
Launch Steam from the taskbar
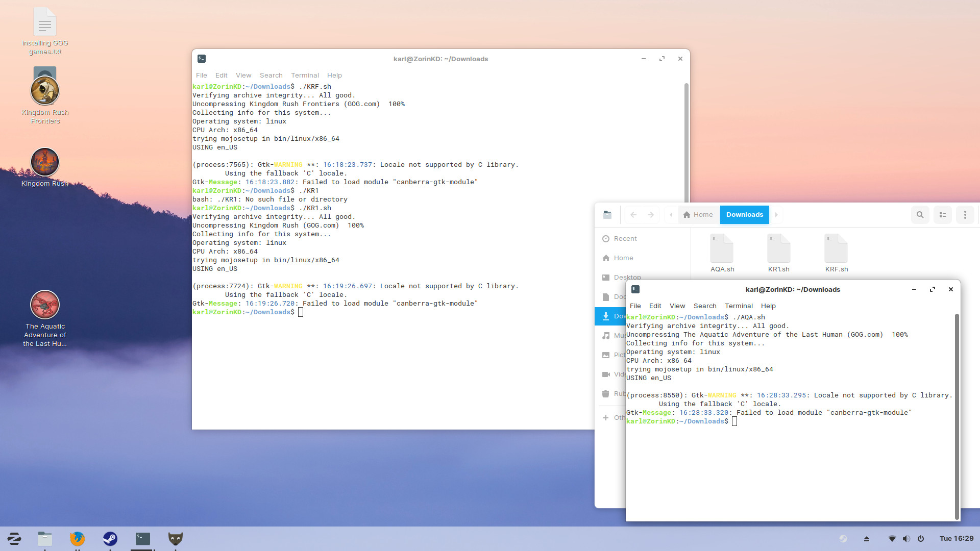tap(110, 538)
